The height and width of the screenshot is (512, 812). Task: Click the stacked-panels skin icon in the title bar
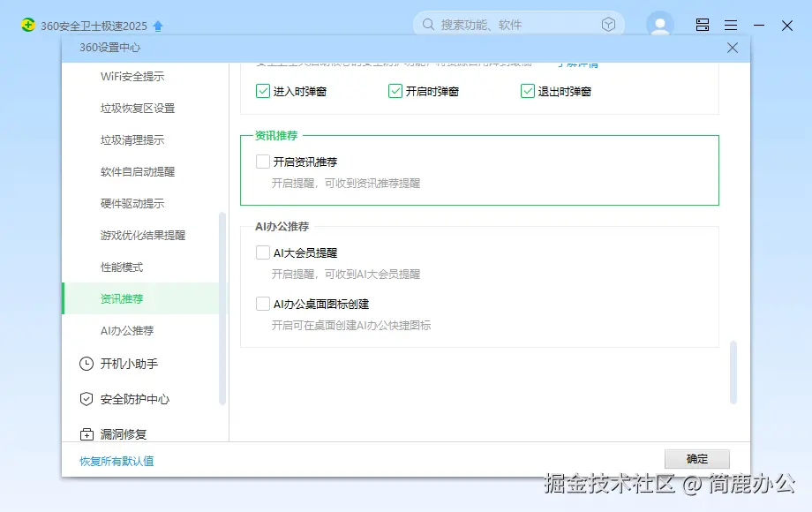click(703, 25)
